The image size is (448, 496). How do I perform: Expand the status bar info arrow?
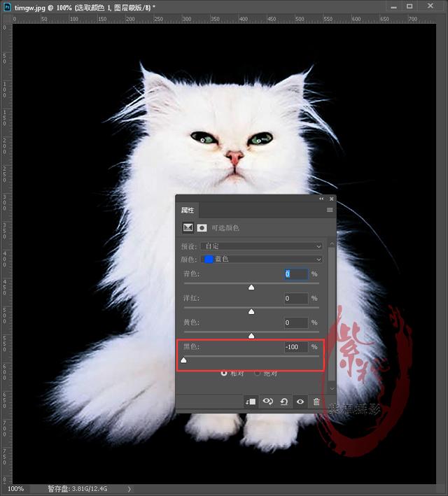pos(129,489)
